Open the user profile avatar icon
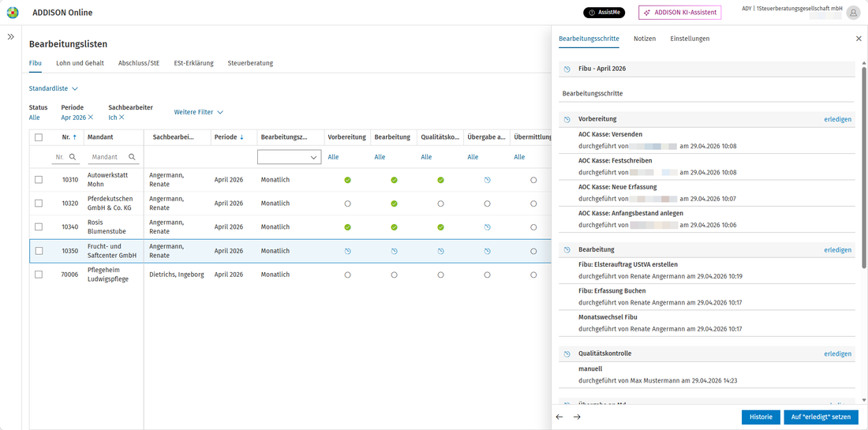The image size is (868, 430). click(x=852, y=13)
